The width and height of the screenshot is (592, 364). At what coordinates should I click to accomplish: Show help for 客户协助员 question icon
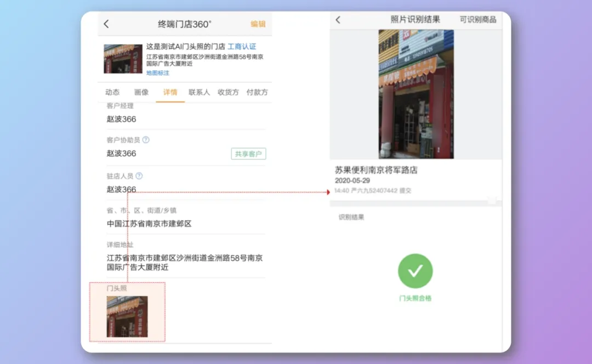(146, 140)
